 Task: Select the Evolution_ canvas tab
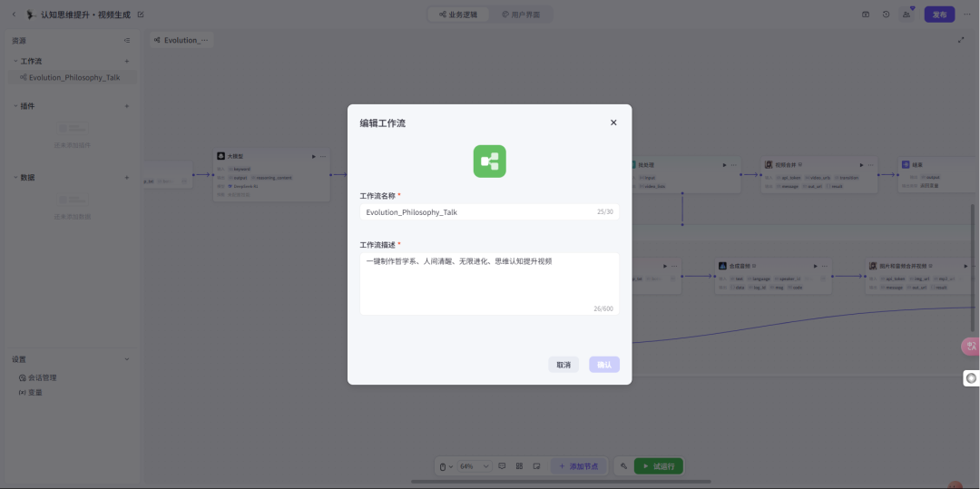181,40
